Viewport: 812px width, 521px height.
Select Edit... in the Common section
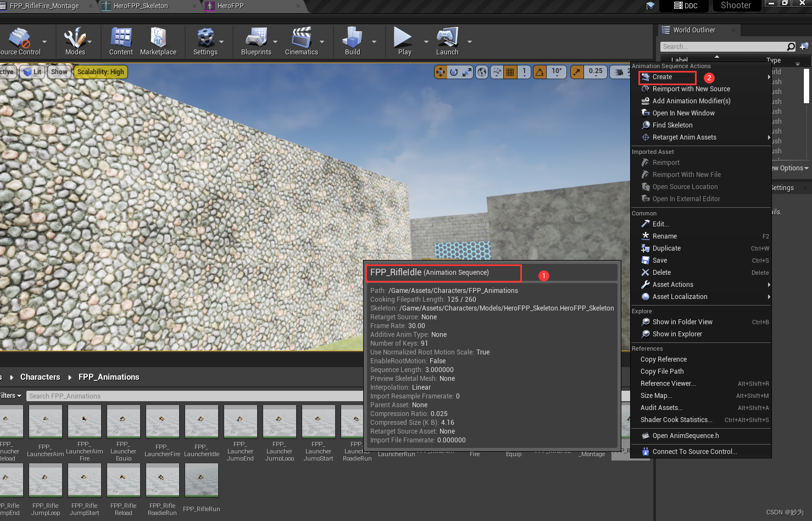(701, 224)
